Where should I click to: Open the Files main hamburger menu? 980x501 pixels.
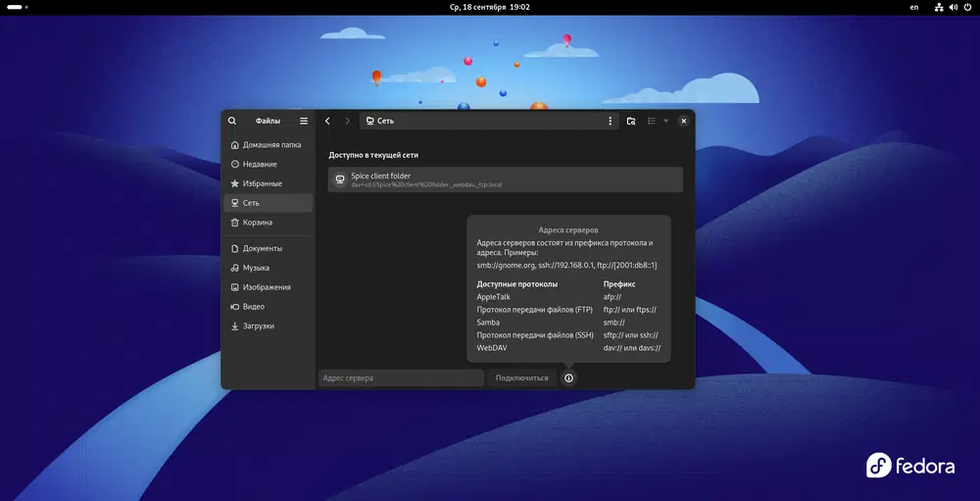pyautogui.click(x=304, y=121)
